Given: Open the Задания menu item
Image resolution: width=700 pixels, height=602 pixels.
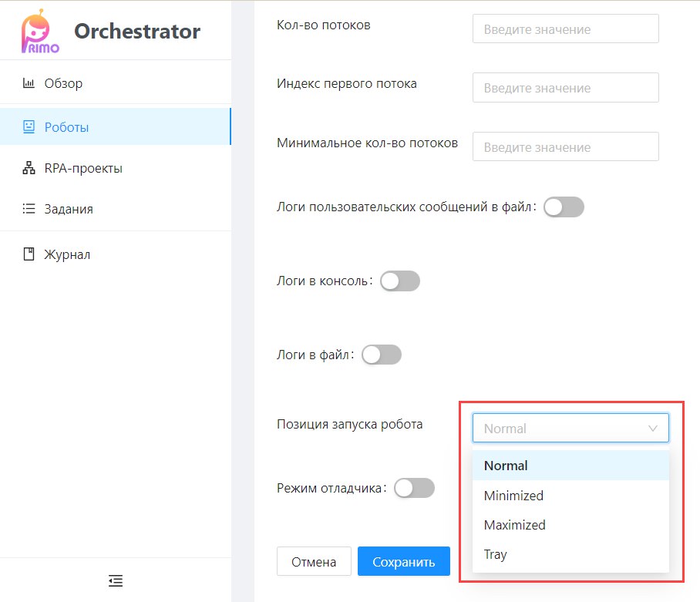Looking at the screenshot, I should (116, 209).
